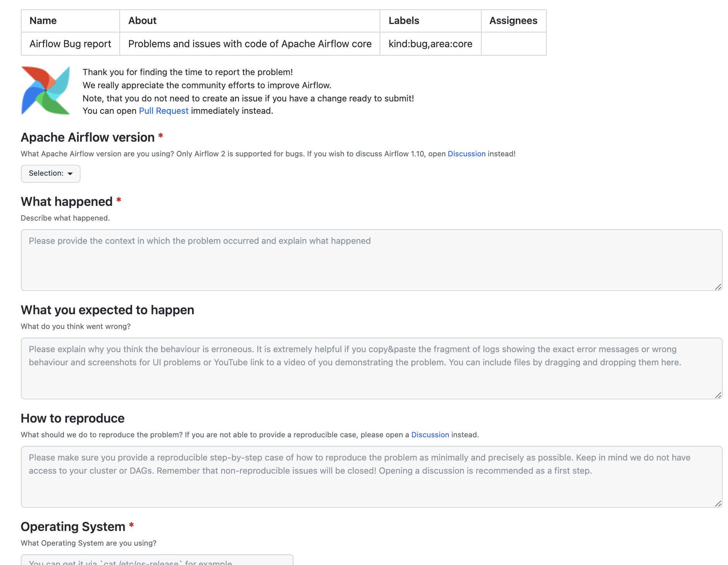This screenshot has height=565, width=728.
Task: Click the Apache Airflow pinwheel logo
Action: coord(46,91)
